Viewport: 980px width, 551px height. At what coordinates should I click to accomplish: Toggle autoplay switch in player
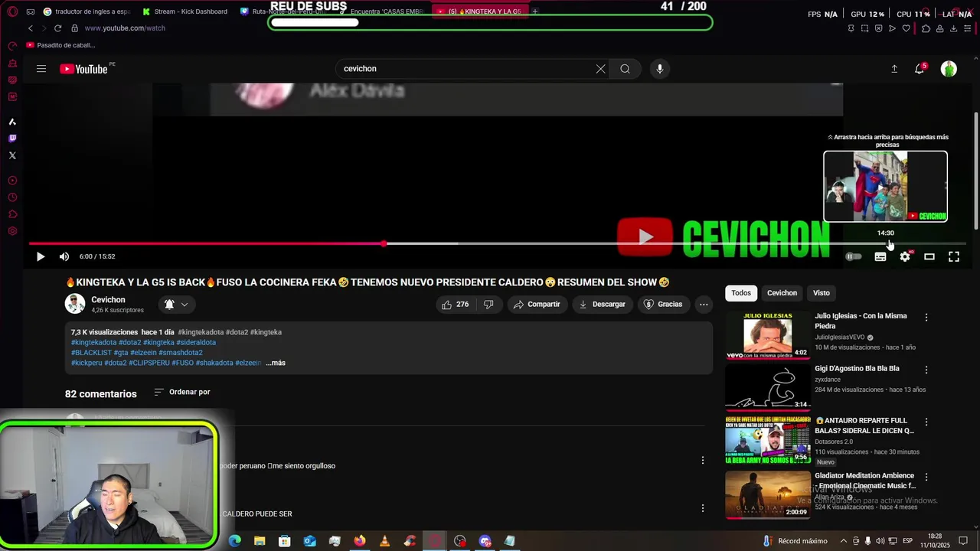pyautogui.click(x=853, y=256)
